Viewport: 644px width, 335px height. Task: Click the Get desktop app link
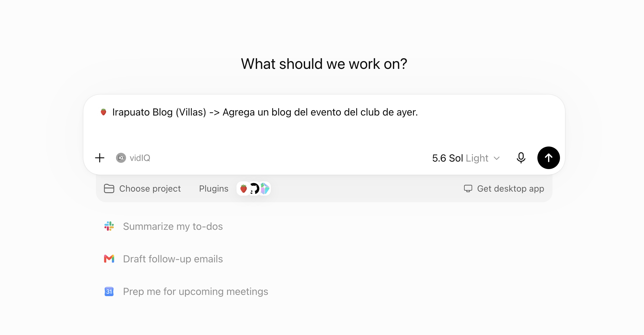[x=504, y=188]
